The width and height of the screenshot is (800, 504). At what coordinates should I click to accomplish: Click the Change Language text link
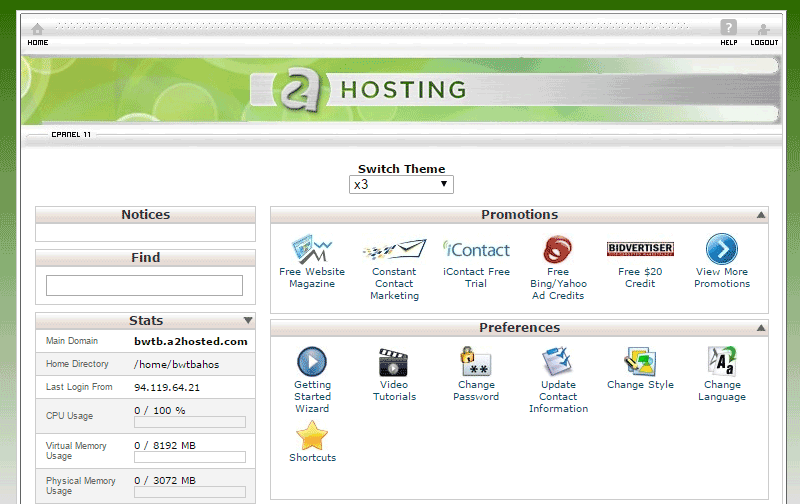coord(722,391)
